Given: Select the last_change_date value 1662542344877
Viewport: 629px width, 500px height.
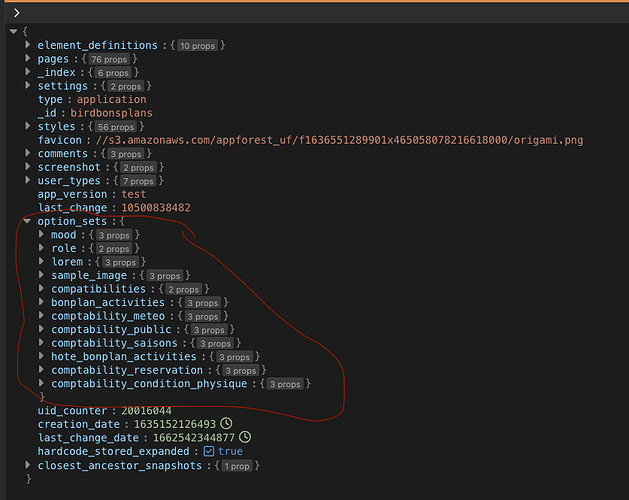Looking at the screenshot, I should tap(194, 438).
